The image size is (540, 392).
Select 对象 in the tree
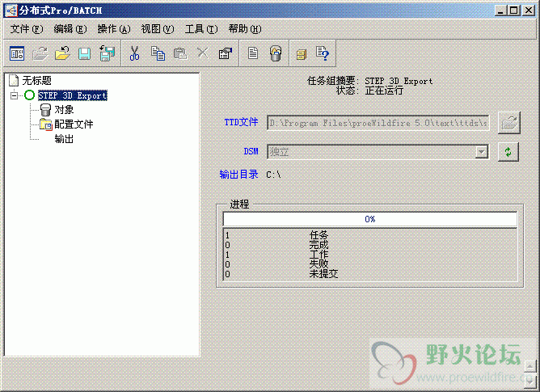(64, 110)
